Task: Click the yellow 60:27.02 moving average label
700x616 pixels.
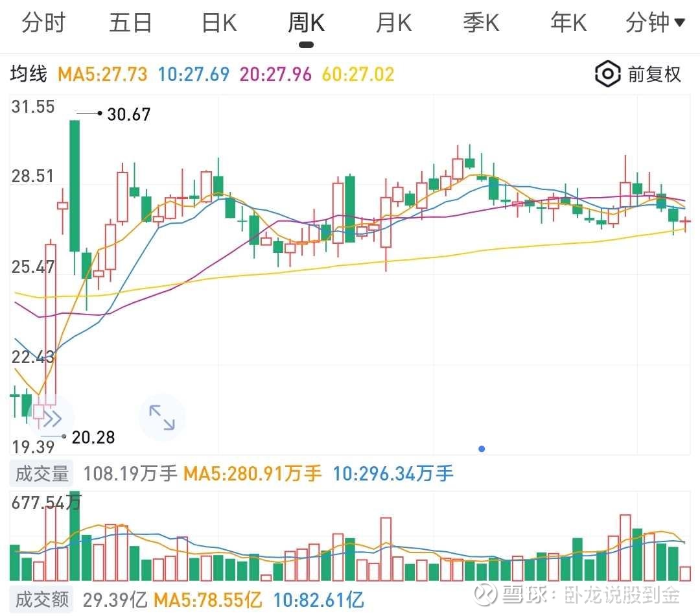Action: 358,74
